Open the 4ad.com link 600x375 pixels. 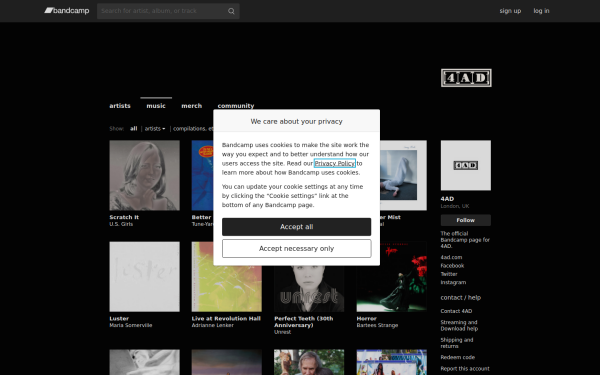451,257
